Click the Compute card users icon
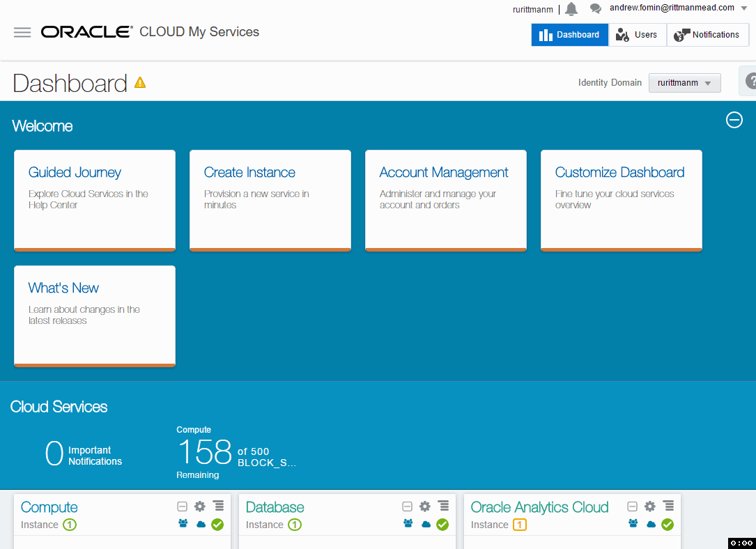Viewport: 756px width, 549px height. (183, 523)
